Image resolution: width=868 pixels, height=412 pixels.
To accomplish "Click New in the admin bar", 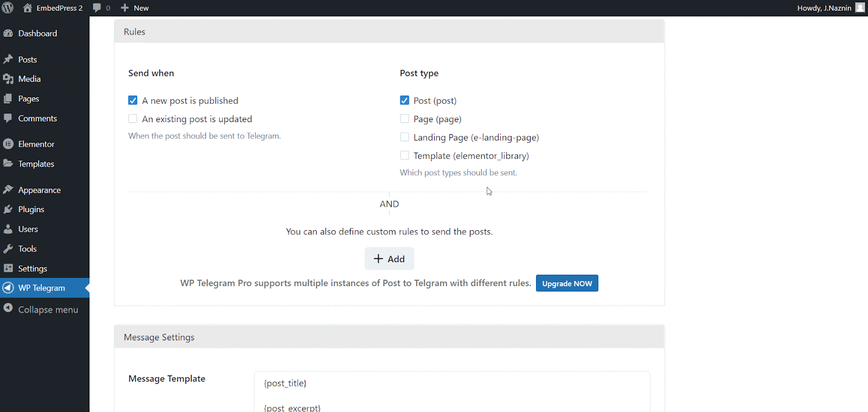I will pos(141,8).
